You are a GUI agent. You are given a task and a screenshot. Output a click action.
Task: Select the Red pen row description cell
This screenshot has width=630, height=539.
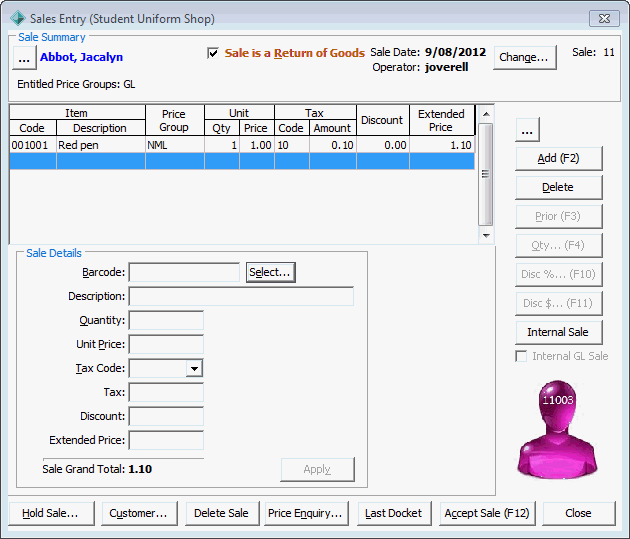coord(101,145)
